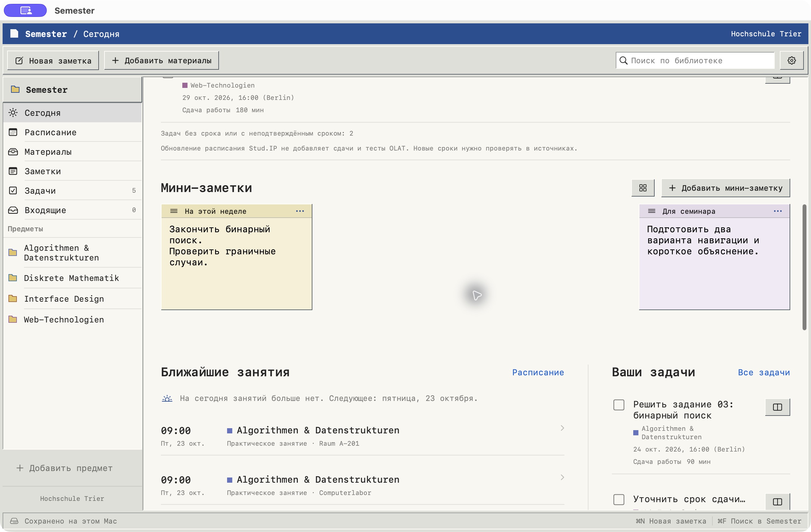811x532 pixels.
Task: Open 'Расписание' in the sidebar
Action: pyautogui.click(x=72, y=132)
